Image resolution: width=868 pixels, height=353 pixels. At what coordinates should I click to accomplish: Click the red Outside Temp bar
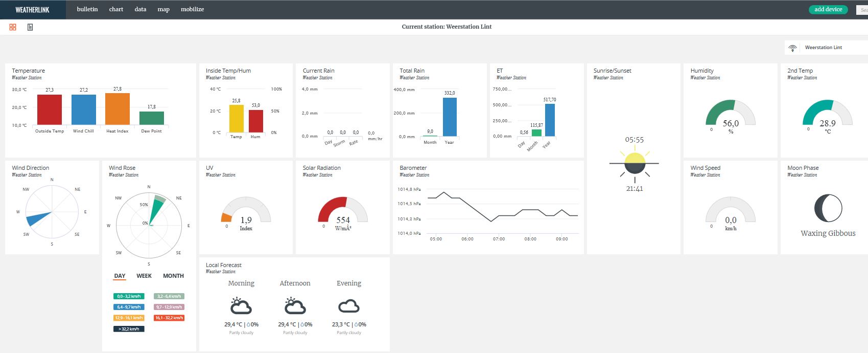[50, 109]
